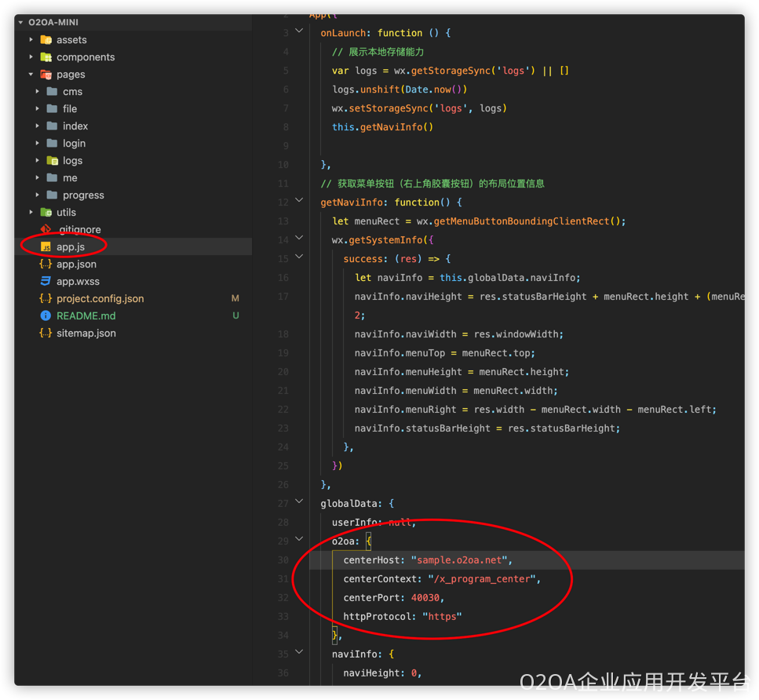Click the sitemap.json braces icon

tap(46, 333)
